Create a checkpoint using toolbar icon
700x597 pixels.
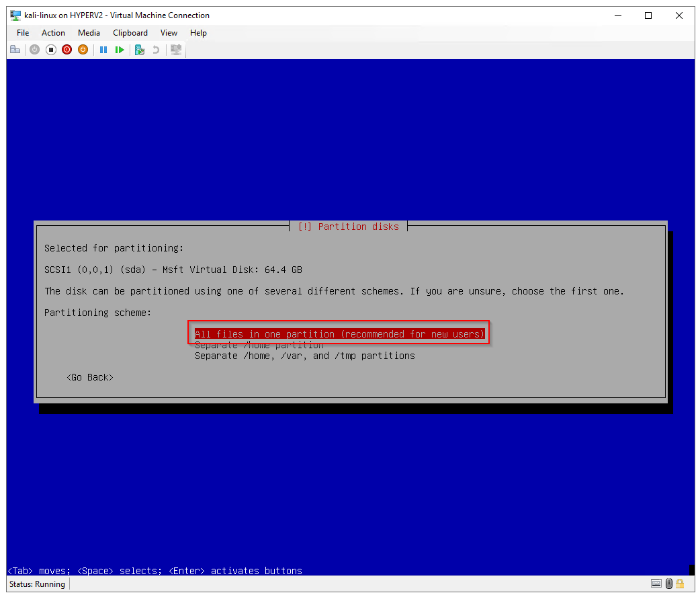[x=140, y=50]
